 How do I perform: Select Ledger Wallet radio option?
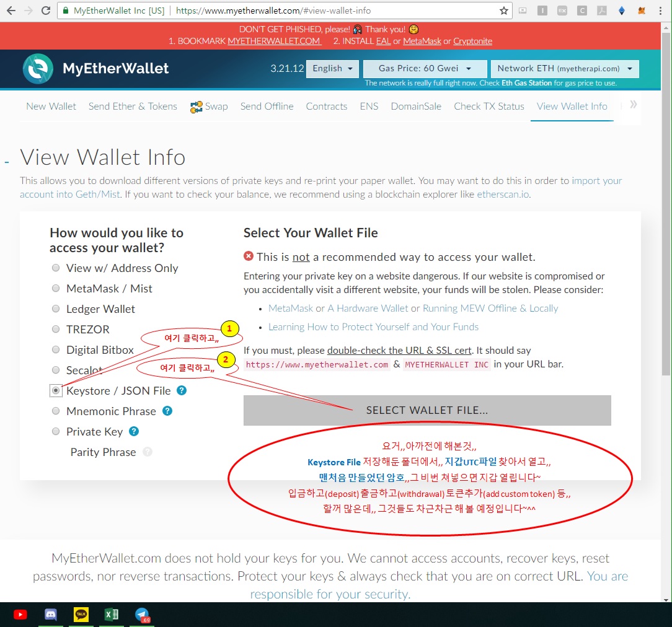(x=56, y=309)
